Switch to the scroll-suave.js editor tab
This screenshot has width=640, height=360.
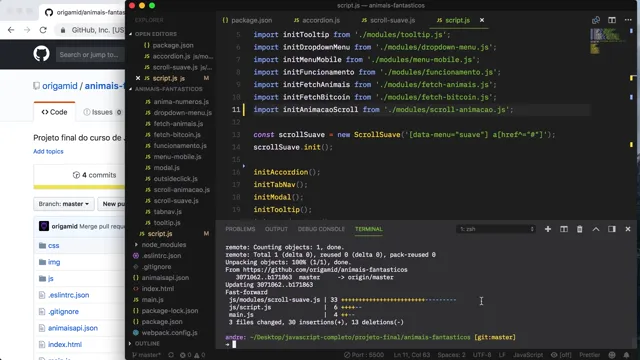388,20
